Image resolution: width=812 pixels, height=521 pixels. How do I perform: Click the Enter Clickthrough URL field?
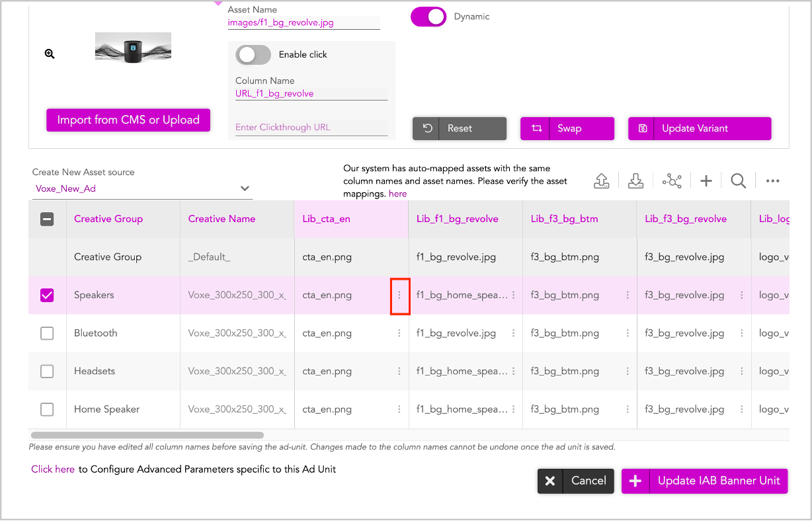311,127
